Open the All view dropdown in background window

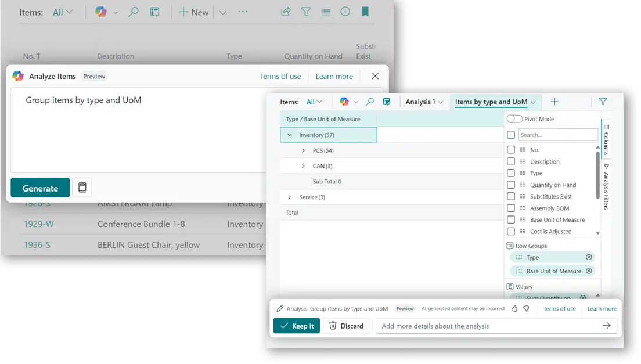click(63, 12)
